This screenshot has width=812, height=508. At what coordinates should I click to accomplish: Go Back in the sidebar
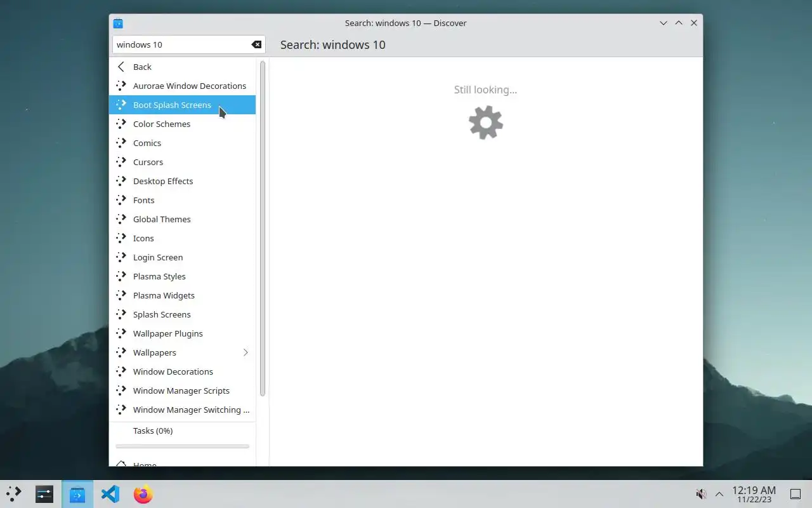click(x=183, y=67)
